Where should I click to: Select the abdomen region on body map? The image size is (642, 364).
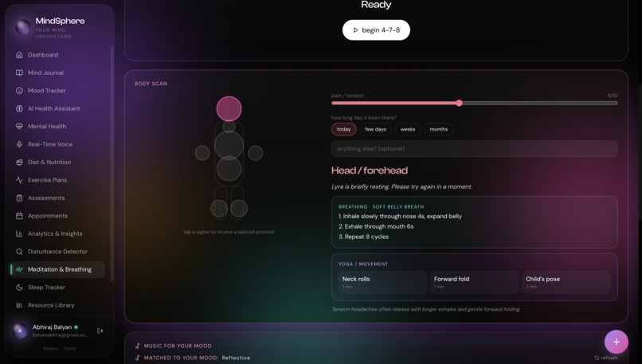(229, 169)
